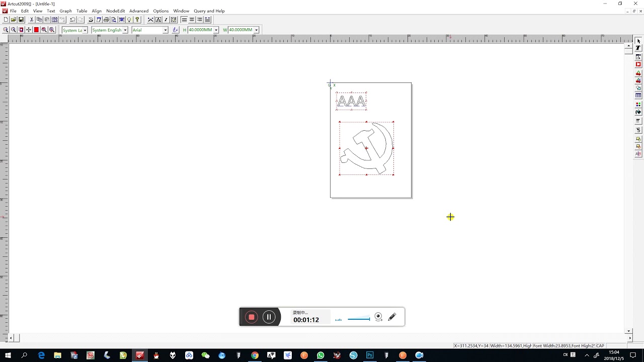Select the arrow pointer tool
This screenshot has width=644, height=362.
[x=638, y=41]
